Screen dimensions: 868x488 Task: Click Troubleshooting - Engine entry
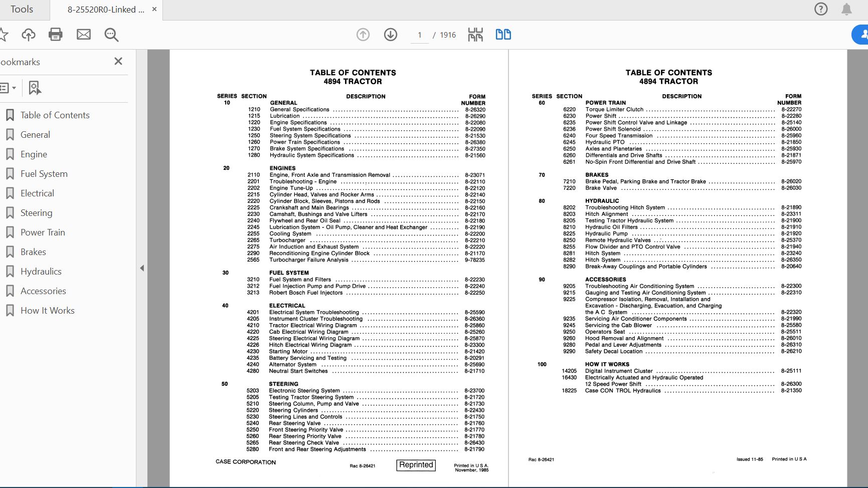pyautogui.click(x=303, y=181)
